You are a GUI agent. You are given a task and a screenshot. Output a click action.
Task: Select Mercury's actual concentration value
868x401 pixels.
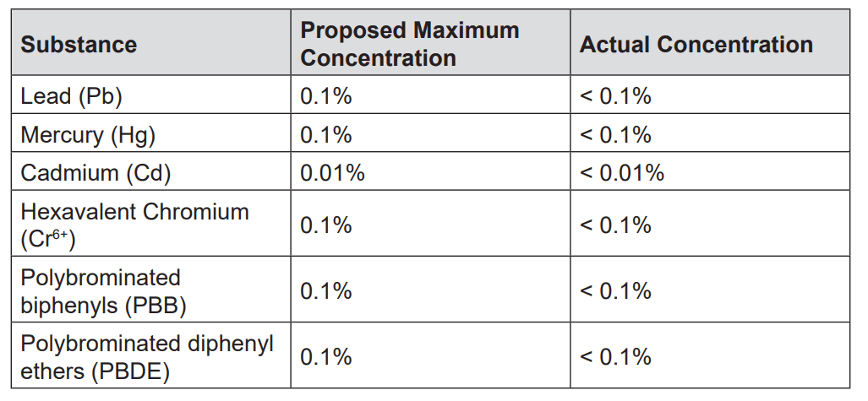[x=615, y=135]
